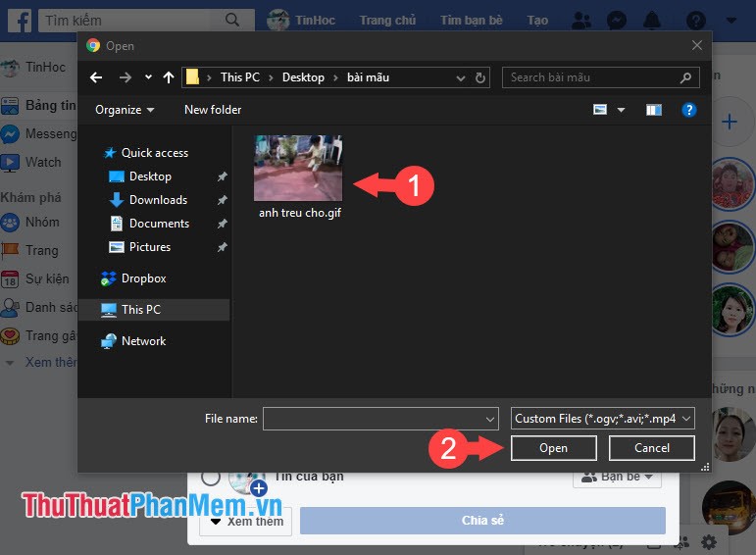
Task: Click the pin icon next to Downloads
Action: pos(222,200)
